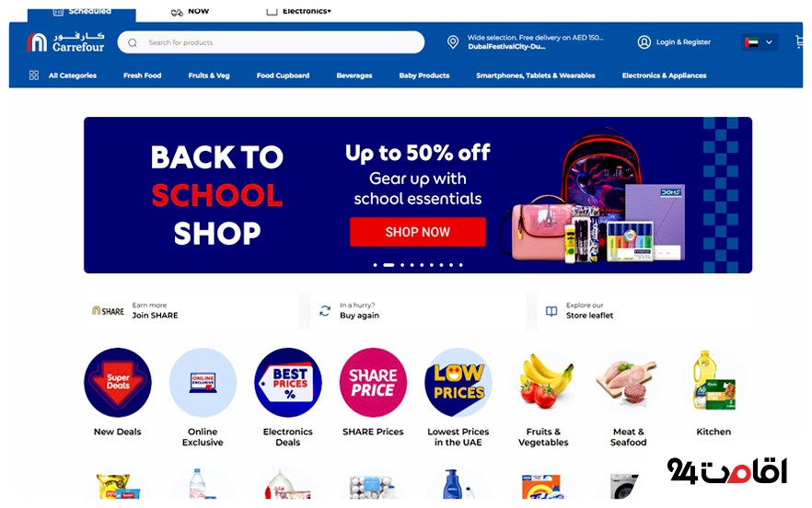Click the Search for products field
Image resolution: width=812 pixels, height=508 pixels.
271,42
